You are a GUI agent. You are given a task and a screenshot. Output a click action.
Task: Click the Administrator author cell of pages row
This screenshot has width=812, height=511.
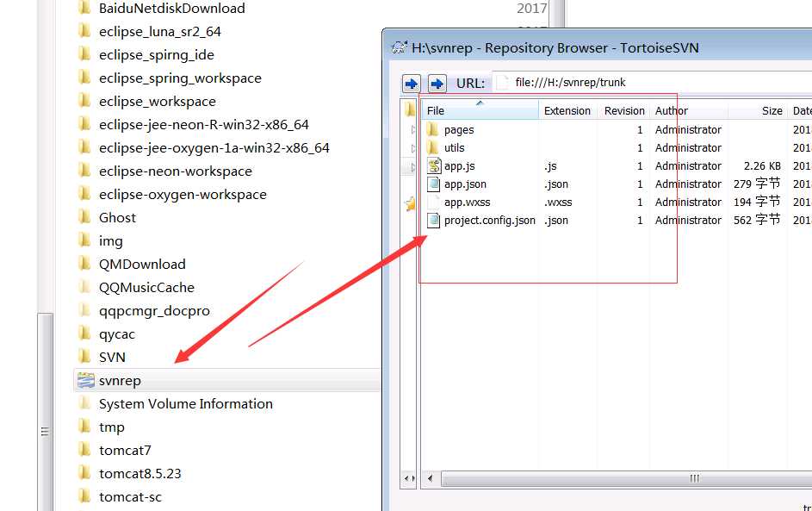coord(688,129)
